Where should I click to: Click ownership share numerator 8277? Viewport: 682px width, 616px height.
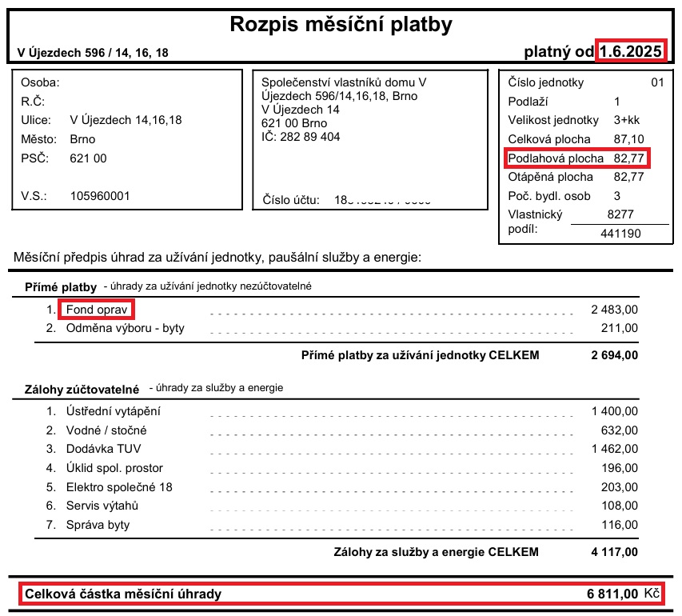pyautogui.click(x=620, y=214)
